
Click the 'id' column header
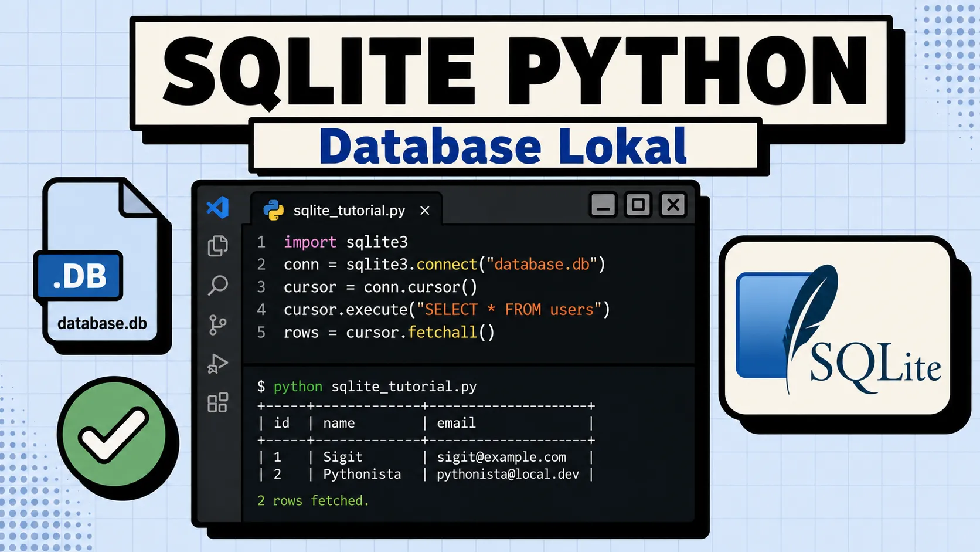click(x=282, y=422)
